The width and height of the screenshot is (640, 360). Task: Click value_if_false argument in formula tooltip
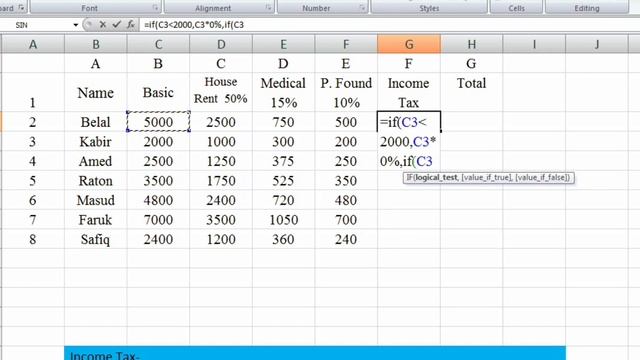(x=542, y=178)
